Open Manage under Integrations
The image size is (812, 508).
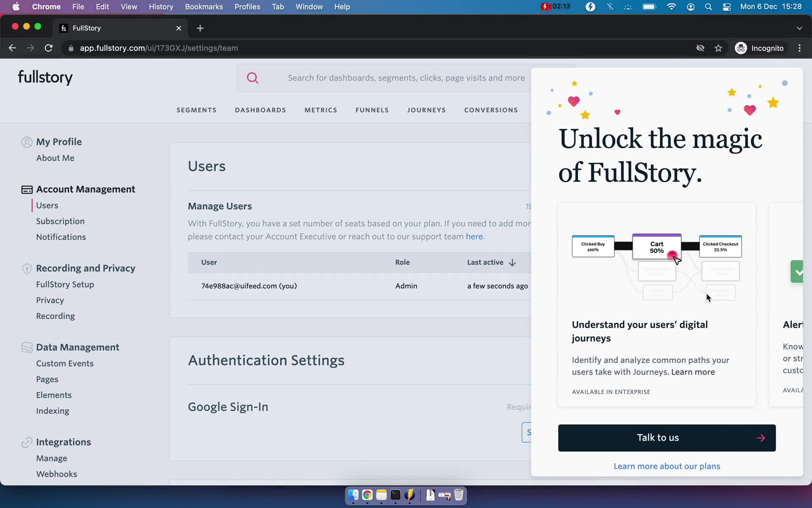pos(52,458)
